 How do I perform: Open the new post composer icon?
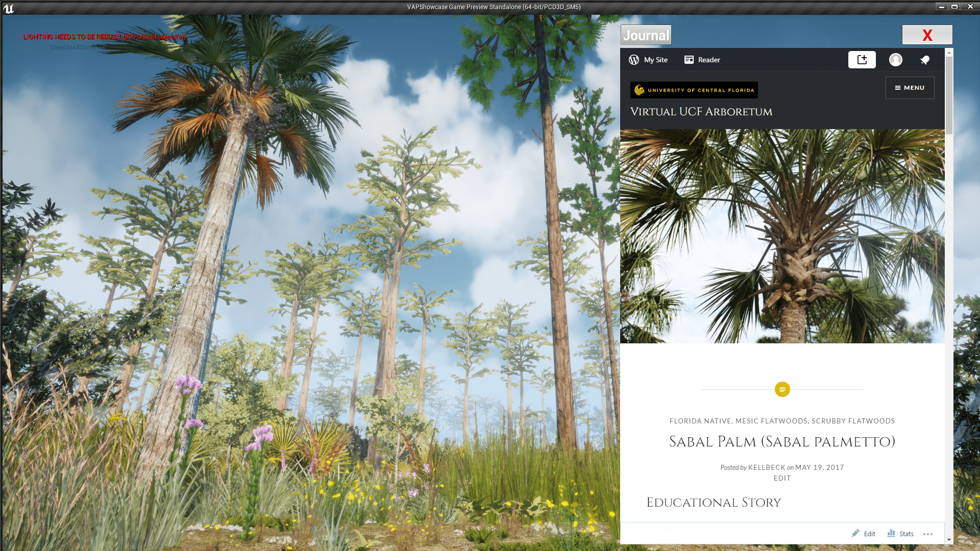(862, 60)
